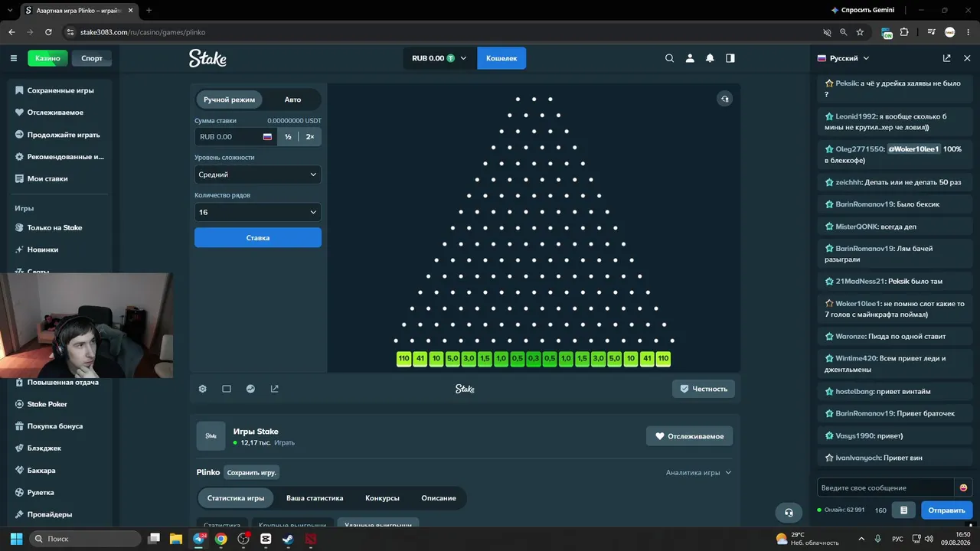Double the bet with 2× button
Image resolution: width=980 pixels, height=551 pixels.
pyautogui.click(x=310, y=137)
